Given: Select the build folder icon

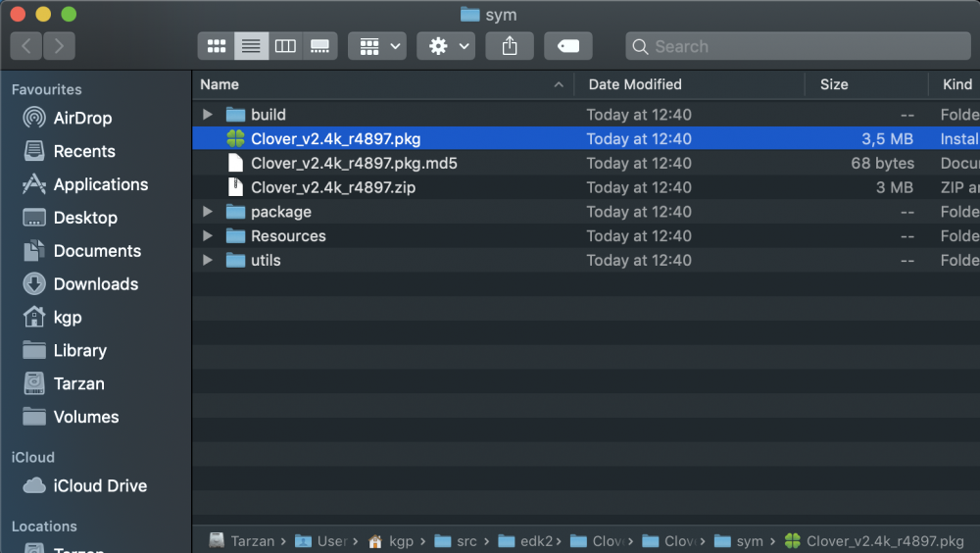Looking at the screenshot, I should click(x=235, y=115).
